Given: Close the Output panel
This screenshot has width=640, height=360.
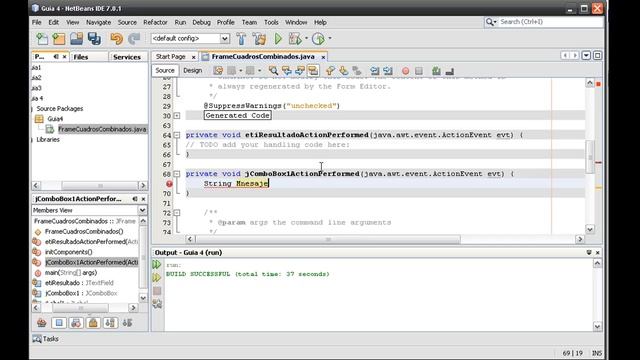Looking at the screenshot, I should (598, 253).
